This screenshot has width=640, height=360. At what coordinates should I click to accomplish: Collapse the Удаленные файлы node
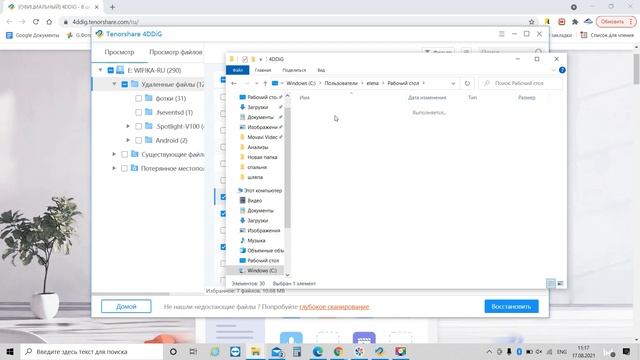point(114,84)
